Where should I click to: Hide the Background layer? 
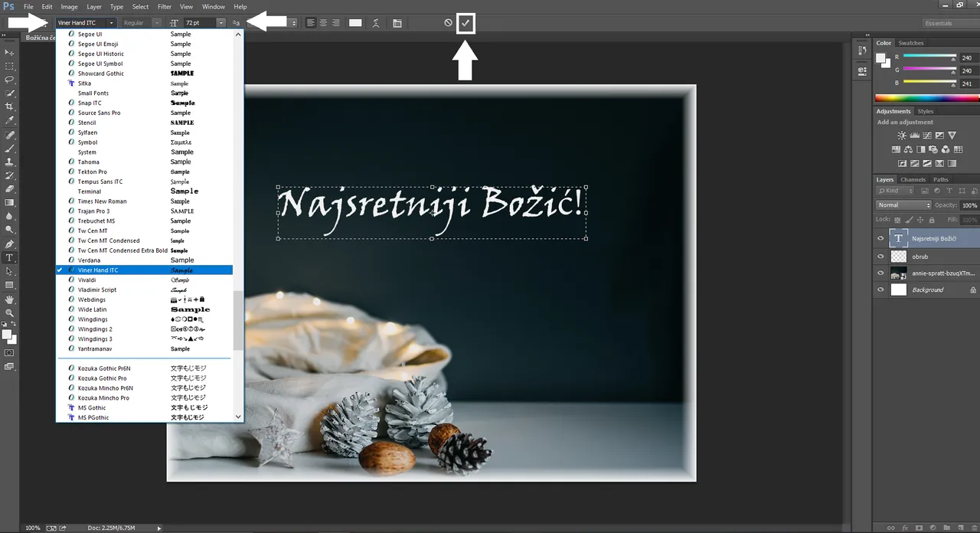[x=880, y=289]
